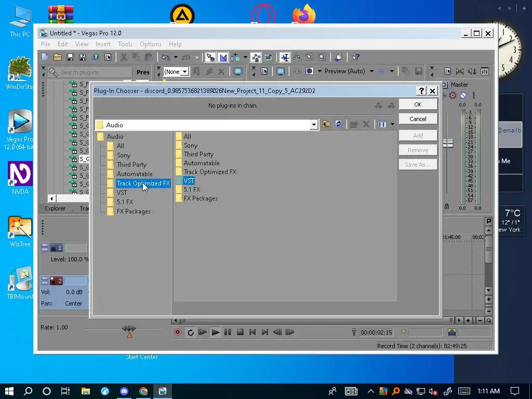
Task: Open the Auto Ripple dropdown arrow
Action: (245, 57)
